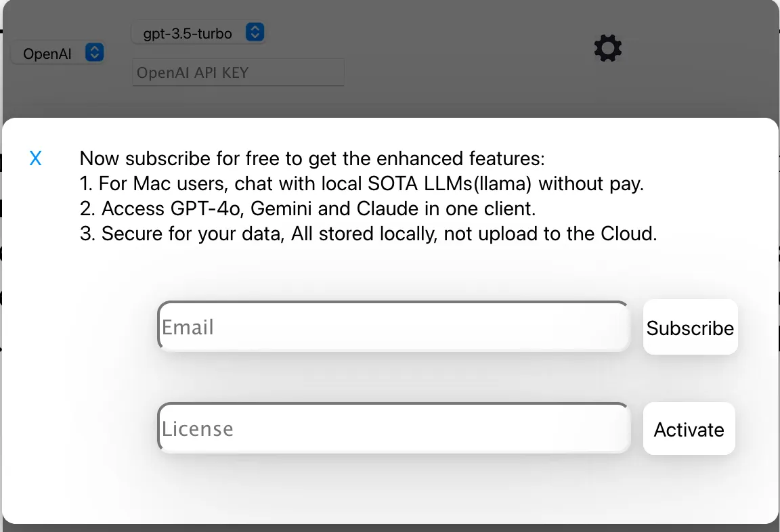
Task: Focus the OpenAI API KEY field
Action: tap(238, 72)
